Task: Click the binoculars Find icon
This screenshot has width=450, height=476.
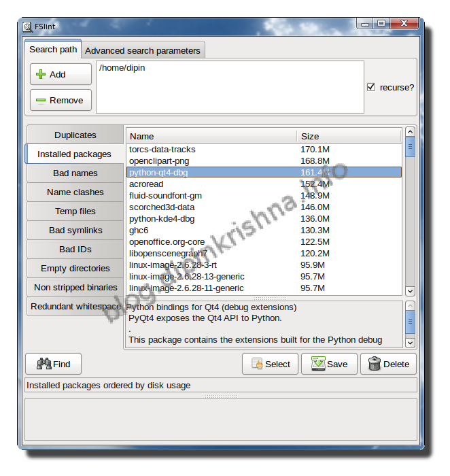Action: [44, 364]
